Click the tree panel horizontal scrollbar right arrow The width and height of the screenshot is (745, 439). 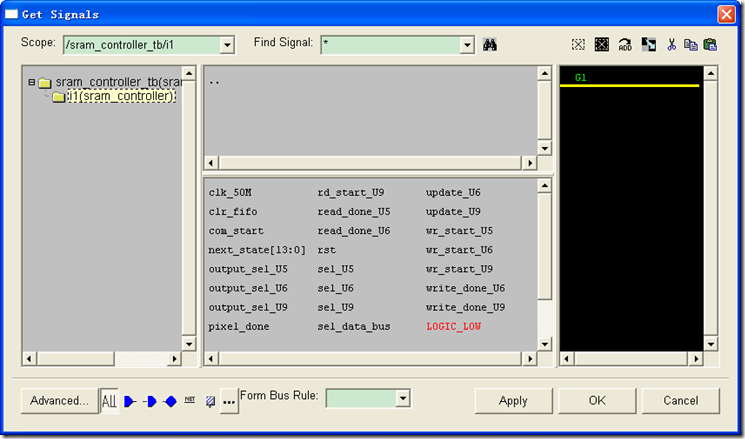(x=174, y=359)
